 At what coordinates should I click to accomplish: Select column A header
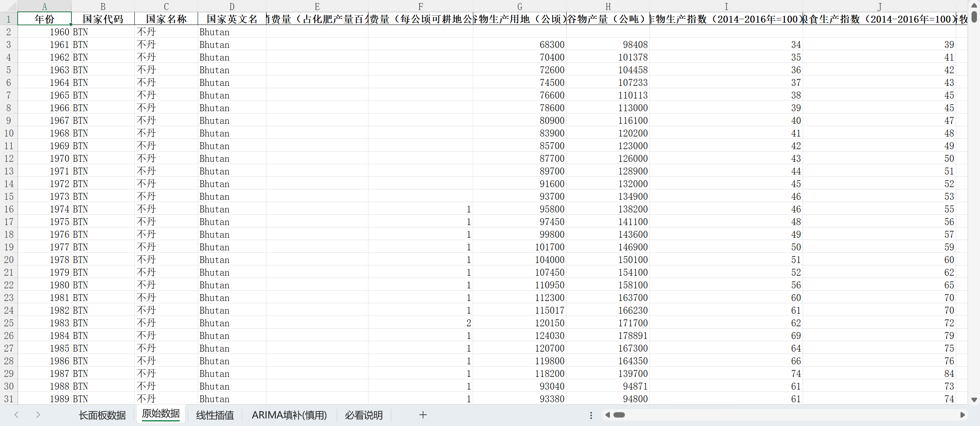(x=45, y=6)
